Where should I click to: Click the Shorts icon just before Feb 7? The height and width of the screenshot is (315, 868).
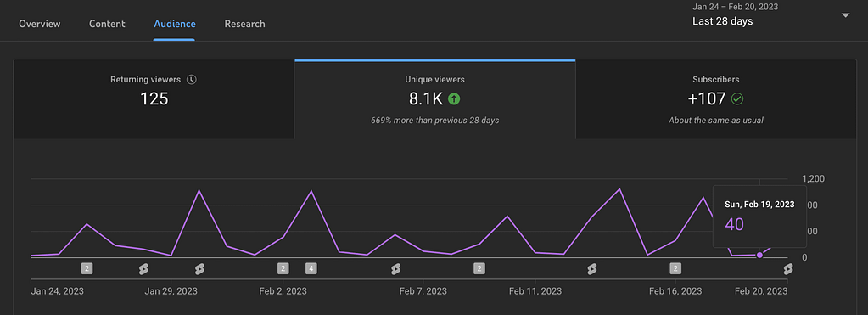click(395, 269)
